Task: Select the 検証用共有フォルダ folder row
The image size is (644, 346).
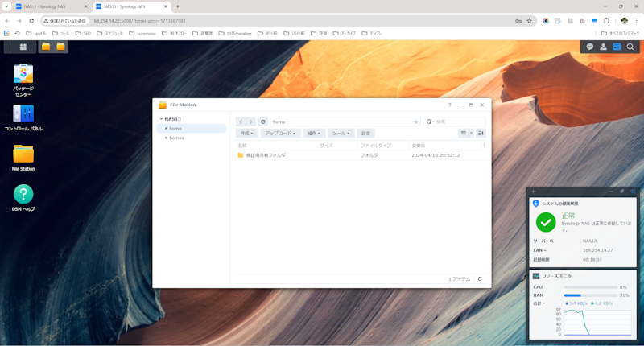Action: tap(361, 155)
